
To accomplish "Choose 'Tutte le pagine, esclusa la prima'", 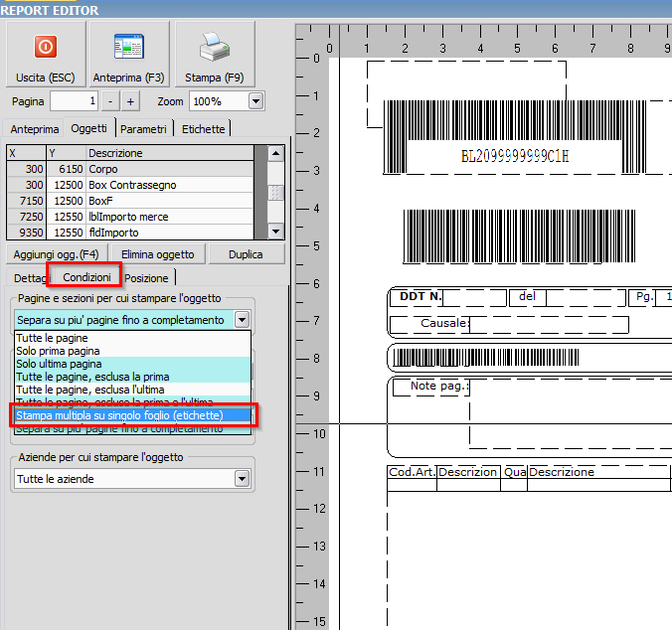I will tap(132, 377).
